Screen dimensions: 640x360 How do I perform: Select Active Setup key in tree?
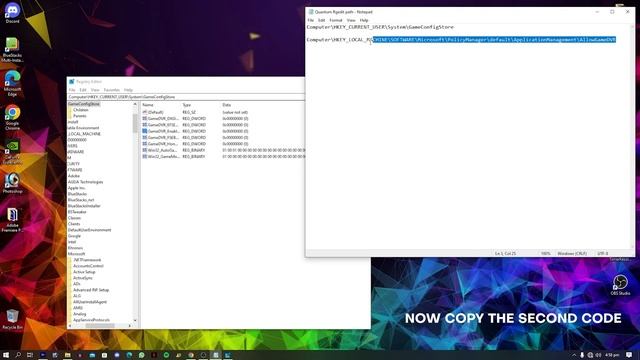84,272
